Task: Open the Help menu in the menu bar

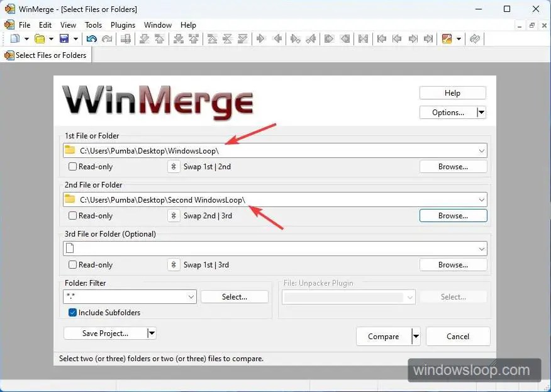Action: [188, 25]
